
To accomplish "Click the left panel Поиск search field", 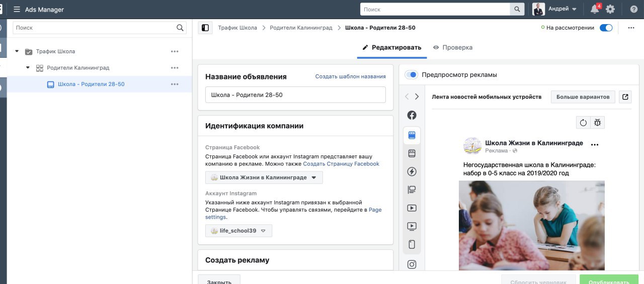I will [100, 28].
